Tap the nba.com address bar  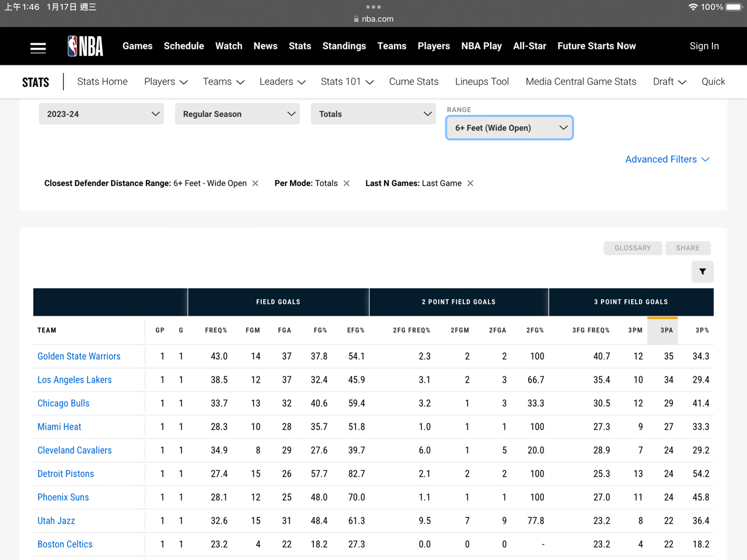pos(373,19)
